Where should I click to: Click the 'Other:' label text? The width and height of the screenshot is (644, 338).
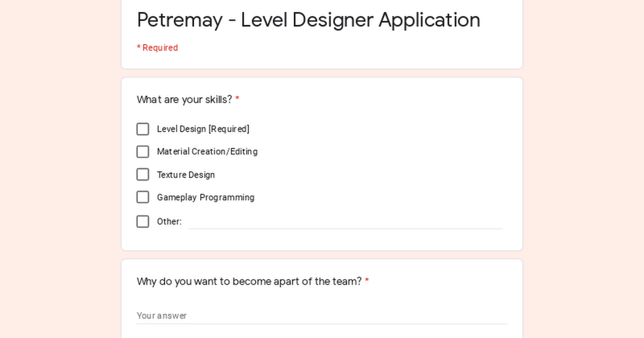coord(169,222)
